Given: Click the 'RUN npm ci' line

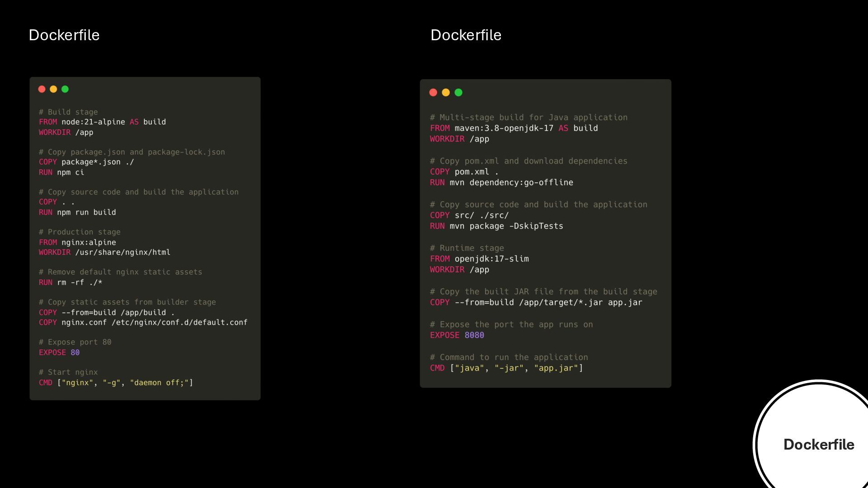Looking at the screenshot, I should pos(61,172).
